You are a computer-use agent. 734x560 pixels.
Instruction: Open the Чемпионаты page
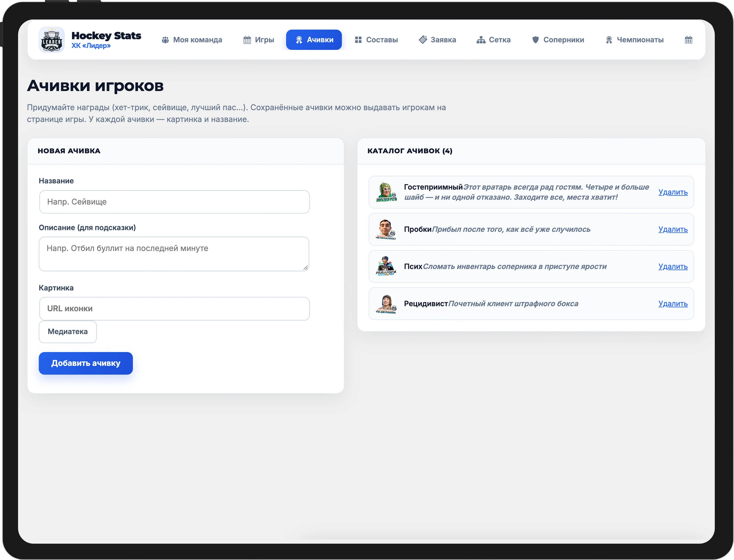[x=635, y=40]
